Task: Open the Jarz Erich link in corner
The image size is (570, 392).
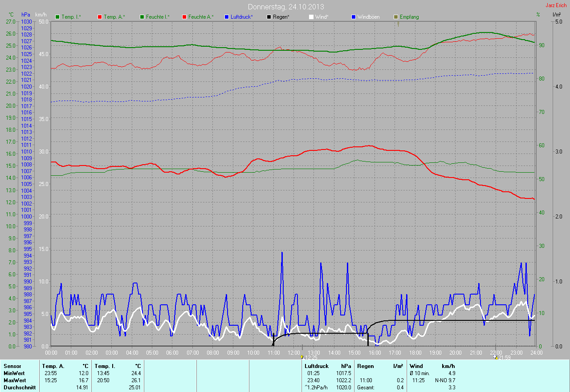Action: [556, 5]
